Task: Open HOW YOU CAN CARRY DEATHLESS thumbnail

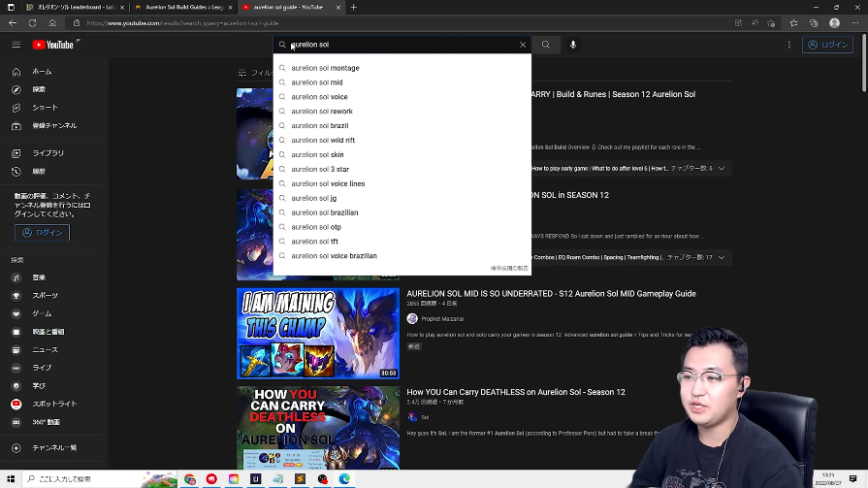Action: point(318,428)
